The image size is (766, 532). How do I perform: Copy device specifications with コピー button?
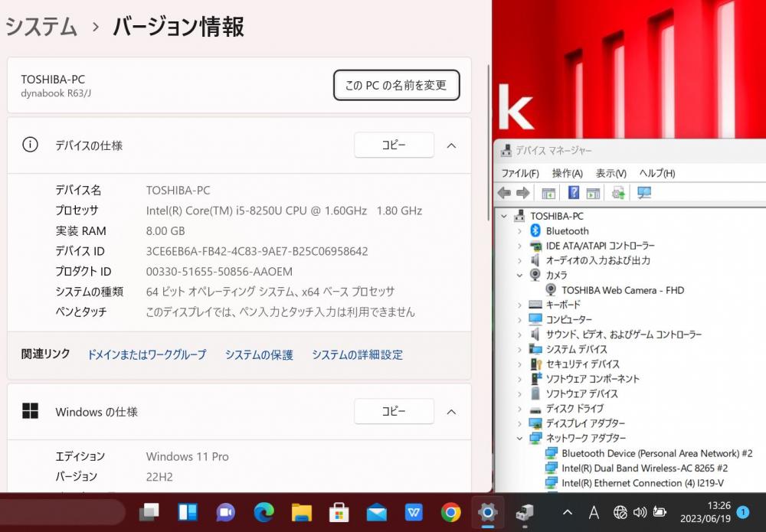point(394,145)
